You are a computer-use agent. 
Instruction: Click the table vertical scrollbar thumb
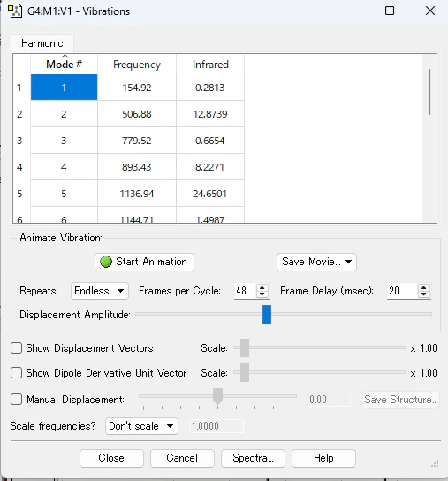click(x=429, y=92)
